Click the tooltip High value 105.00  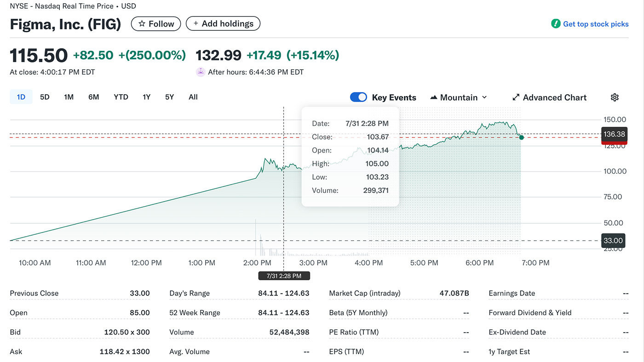click(377, 164)
